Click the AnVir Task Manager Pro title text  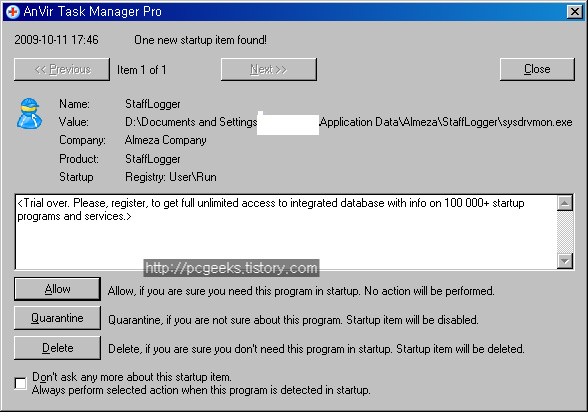pyautogui.click(x=92, y=12)
